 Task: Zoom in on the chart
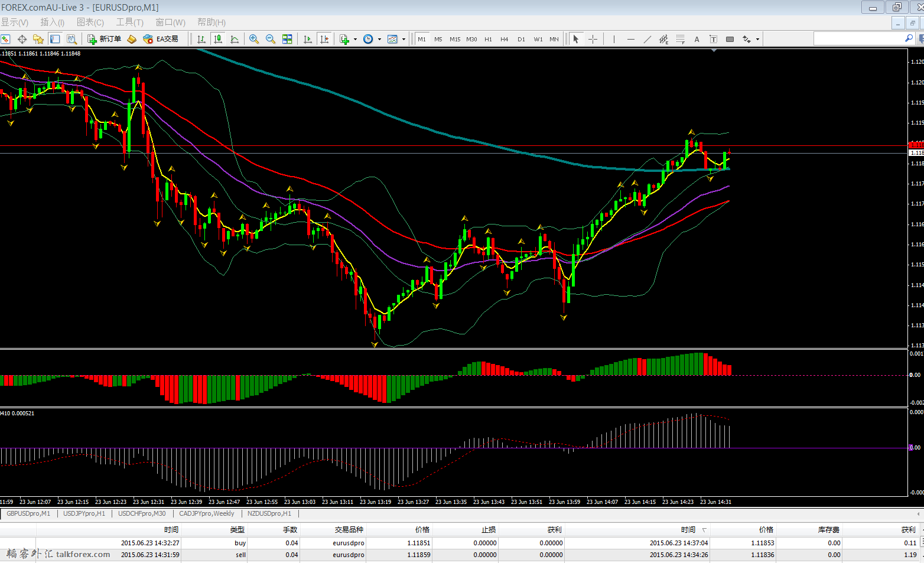254,39
